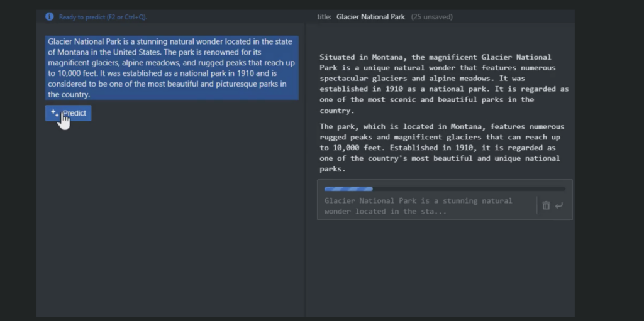Click the sparkle icon on the Predict button
This screenshot has width=644, height=321.
coord(55,112)
